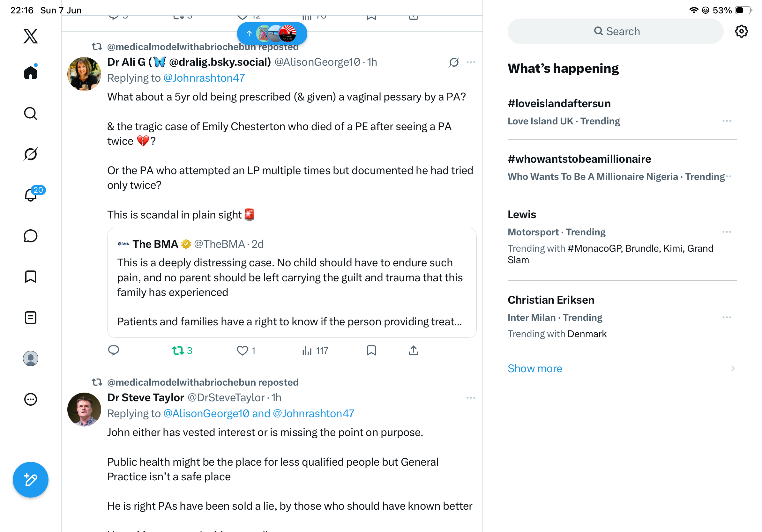Toggle repost on Dr Ali G's post

coord(182,351)
